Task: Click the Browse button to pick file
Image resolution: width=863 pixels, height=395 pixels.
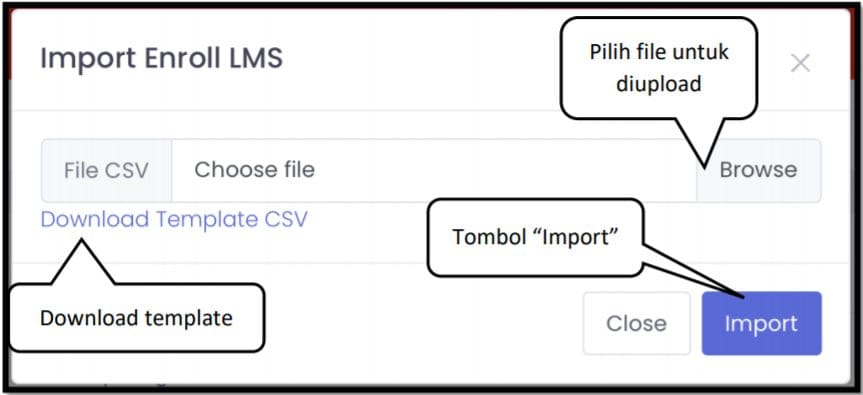Action: coord(758,170)
